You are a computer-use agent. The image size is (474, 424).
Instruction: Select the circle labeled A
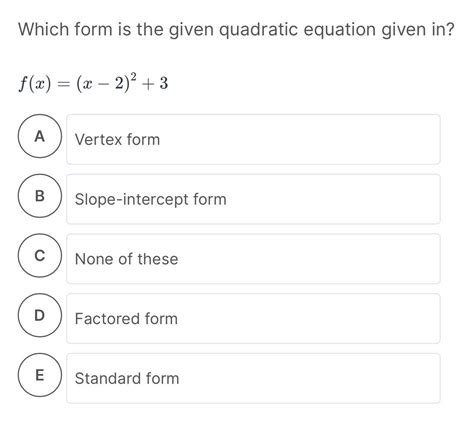click(40, 136)
